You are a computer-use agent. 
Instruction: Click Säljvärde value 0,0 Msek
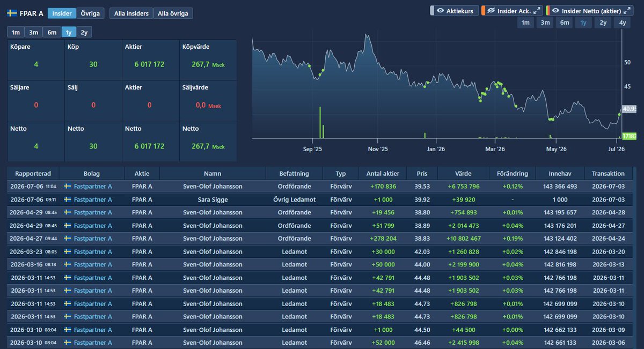[208, 105]
